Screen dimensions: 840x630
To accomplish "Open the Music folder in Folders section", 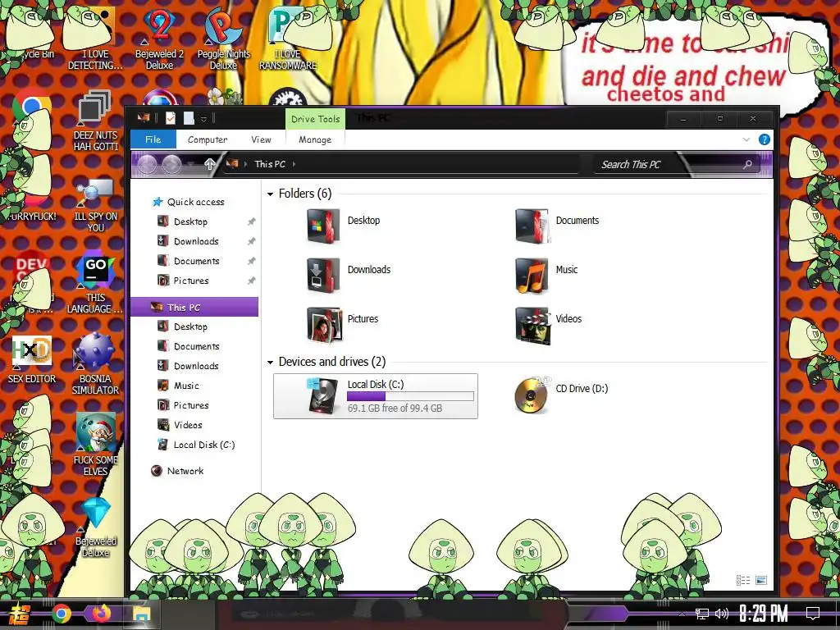I will pos(546,274).
